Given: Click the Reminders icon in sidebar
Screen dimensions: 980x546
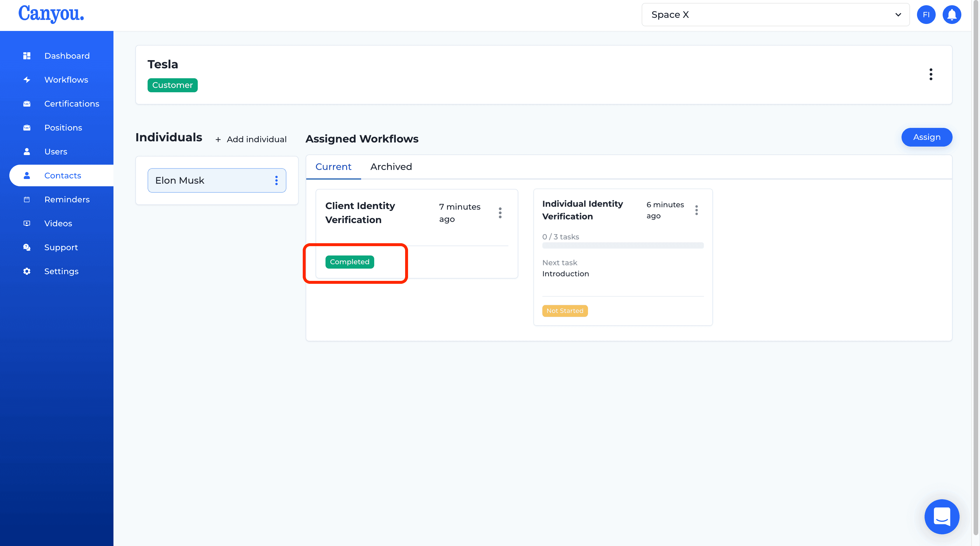Looking at the screenshot, I should coord(27,199).
